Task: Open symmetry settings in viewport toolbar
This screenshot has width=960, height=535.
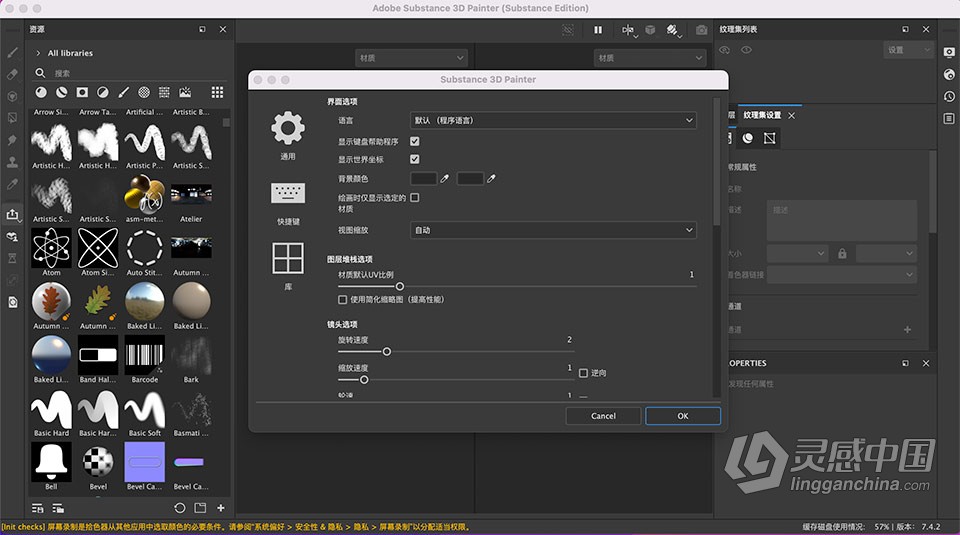Action: tap(629, 30)
